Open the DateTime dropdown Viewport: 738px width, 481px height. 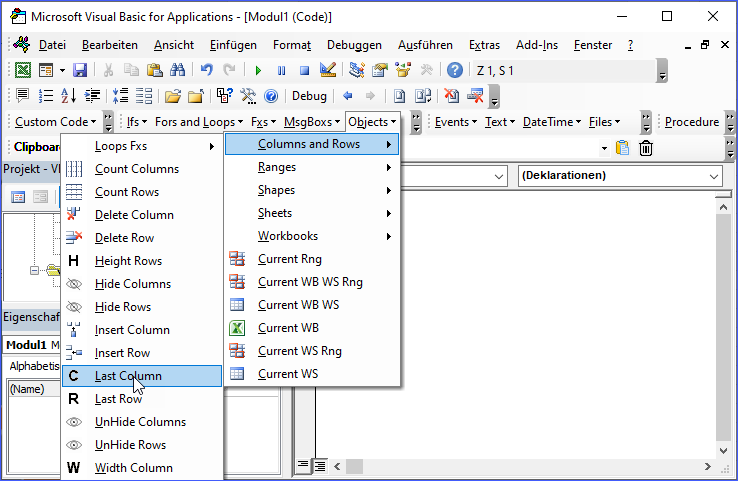(552, 122)
